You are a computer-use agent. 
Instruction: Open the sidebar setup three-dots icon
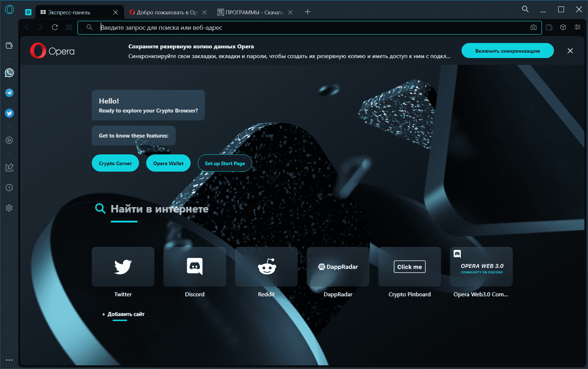[9, 360]
